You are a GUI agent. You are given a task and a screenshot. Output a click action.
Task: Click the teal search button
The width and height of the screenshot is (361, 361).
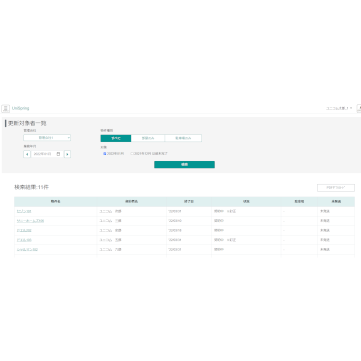pos(184,165)
